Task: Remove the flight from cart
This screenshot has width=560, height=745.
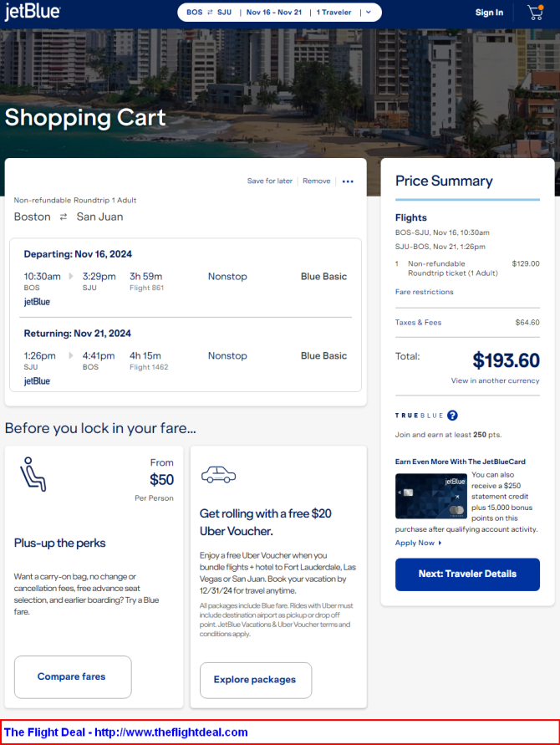Action: pos(316,181)
